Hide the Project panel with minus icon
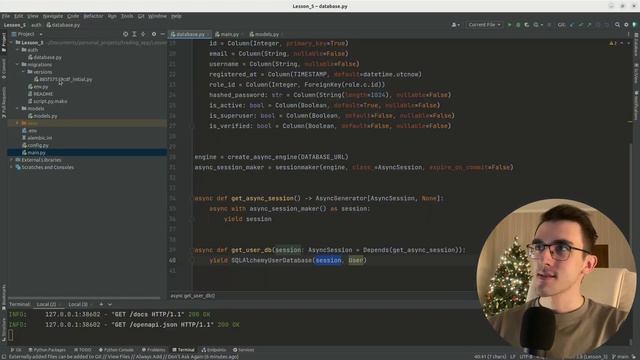The height and width of the screenshot is (360, 640). [x=162, y=34]
